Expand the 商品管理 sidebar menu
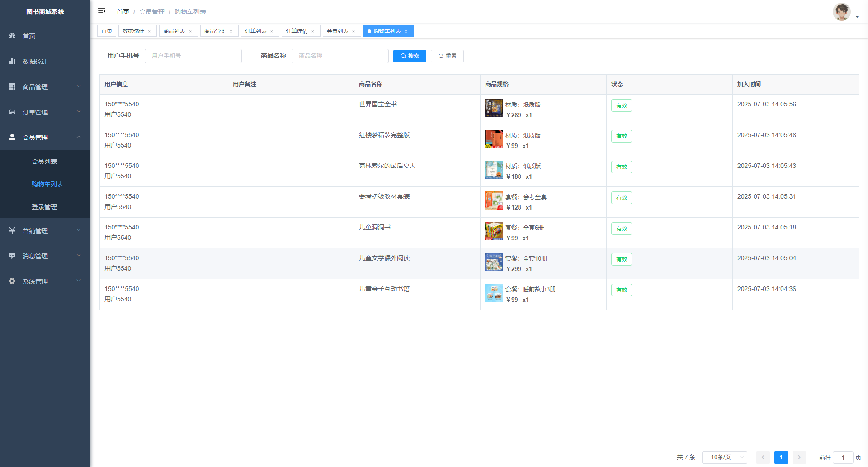The height and width of the screenshot is (467, 868). (x=45, y=86)
